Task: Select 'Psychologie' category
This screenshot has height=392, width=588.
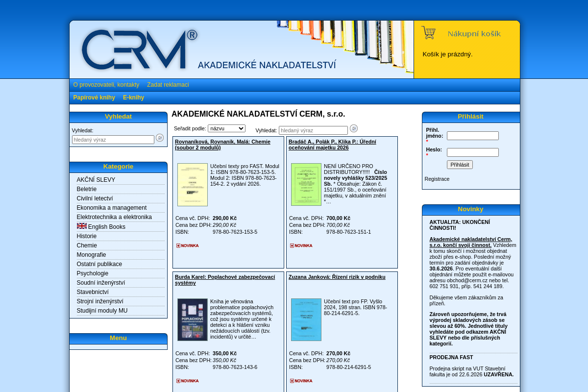Action: pos(93,273)
